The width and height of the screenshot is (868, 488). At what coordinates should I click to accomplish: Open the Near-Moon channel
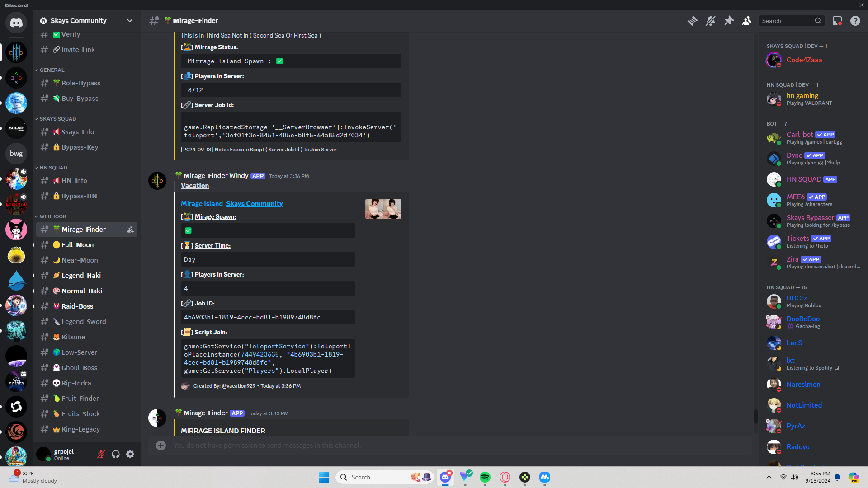click(x=87, y=260)
